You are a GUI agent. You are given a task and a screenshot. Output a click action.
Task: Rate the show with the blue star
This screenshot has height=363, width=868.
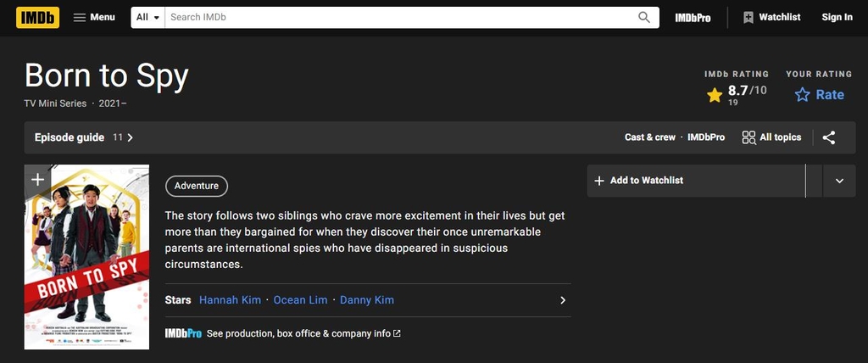[x=819, y=95]
